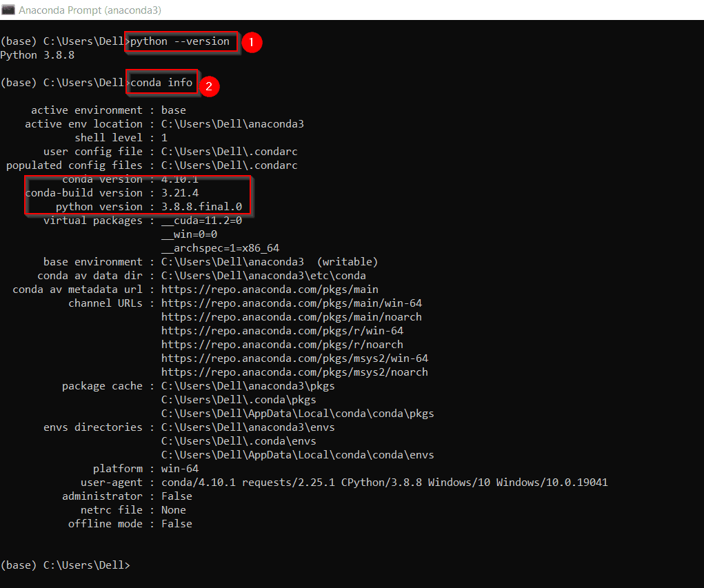Open the pkgs/r/win-64 channel URL

click(282, 331)
